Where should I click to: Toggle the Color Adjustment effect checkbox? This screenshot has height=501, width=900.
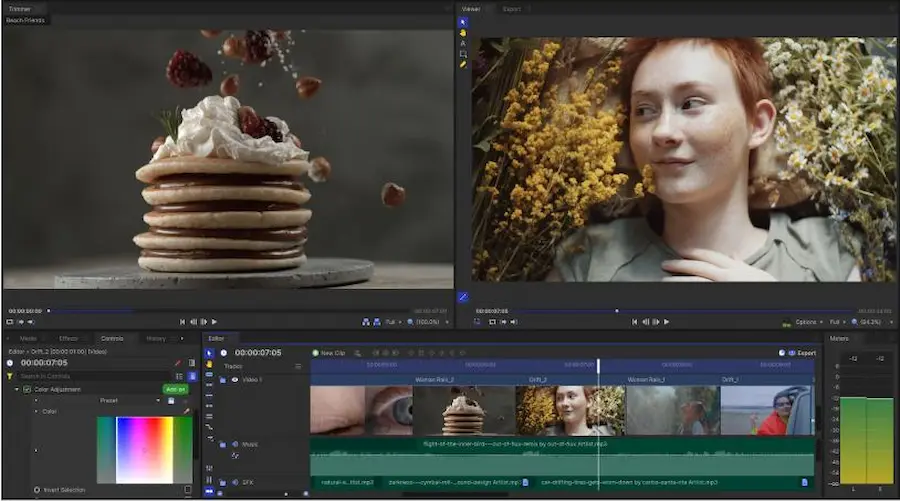coord(27,389)
